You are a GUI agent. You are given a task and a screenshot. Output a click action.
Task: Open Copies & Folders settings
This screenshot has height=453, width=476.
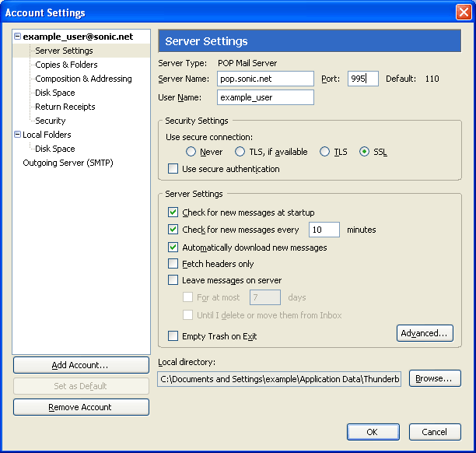tap(66, 65)
